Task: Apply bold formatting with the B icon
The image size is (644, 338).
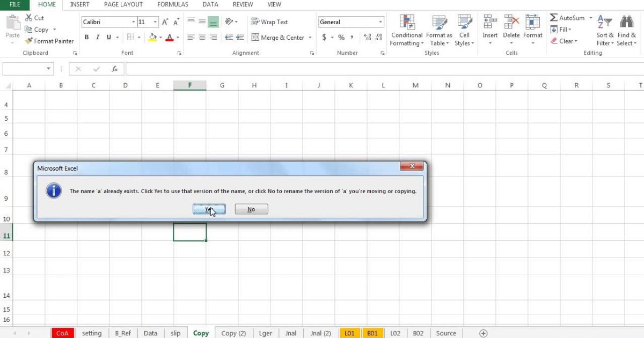Action: pyautogui.click(x=86, y=37)
